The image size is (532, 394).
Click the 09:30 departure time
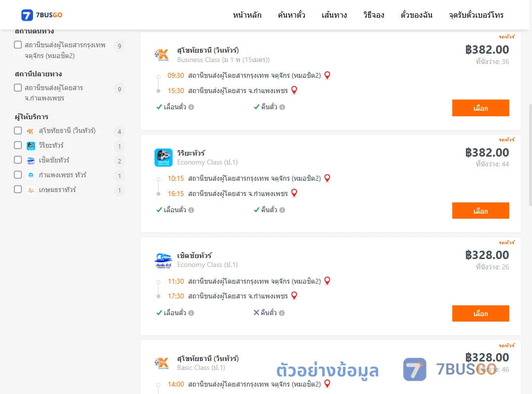[x=176, y=75]
